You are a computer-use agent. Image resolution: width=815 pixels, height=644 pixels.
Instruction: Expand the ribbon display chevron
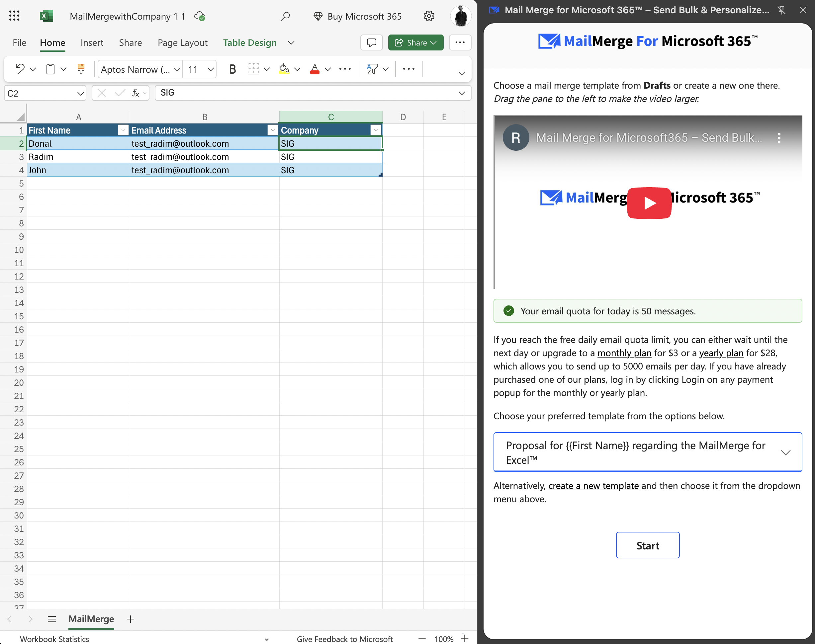[x=462, y=73]
